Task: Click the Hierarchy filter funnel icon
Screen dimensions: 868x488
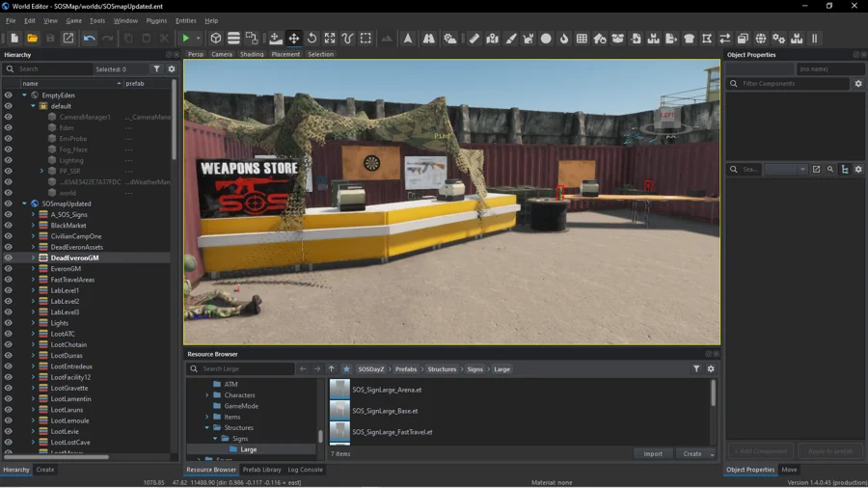Action: click(156, 69)
